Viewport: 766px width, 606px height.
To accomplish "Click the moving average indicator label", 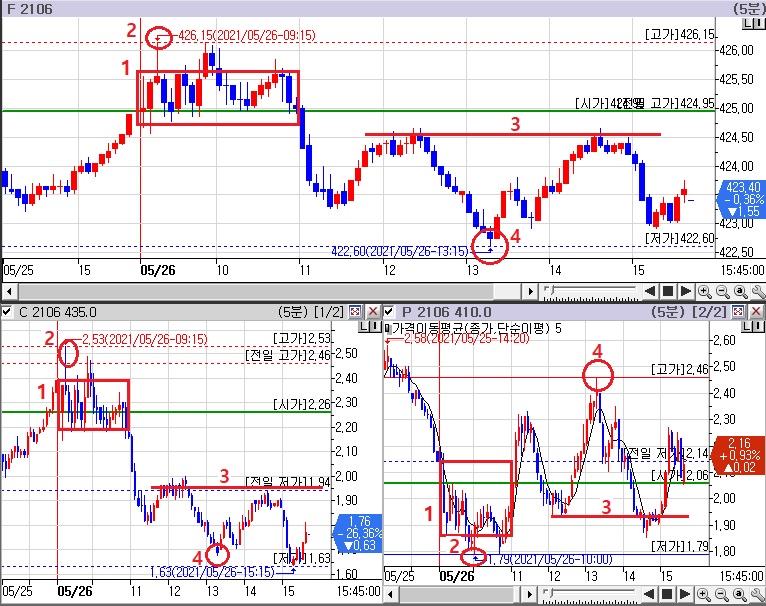I will [x=477, y=328].
